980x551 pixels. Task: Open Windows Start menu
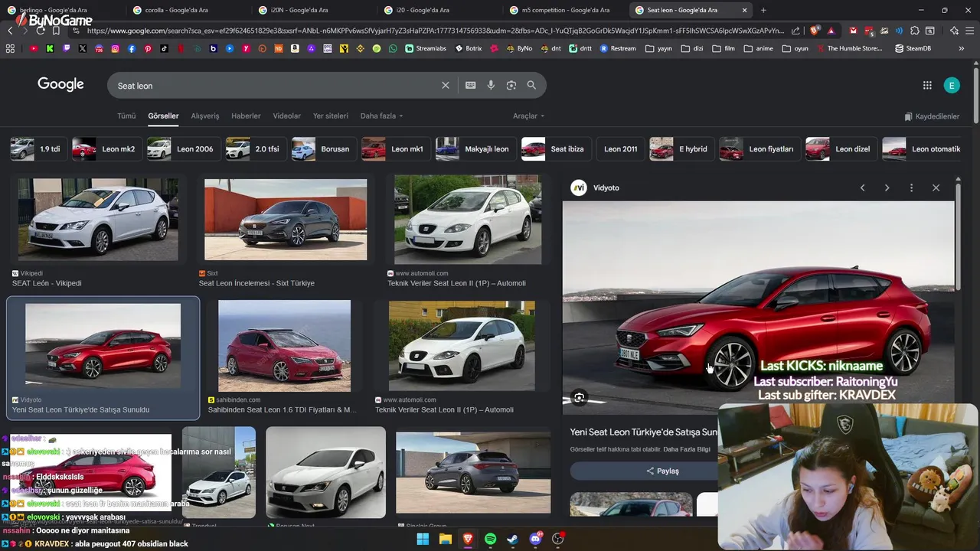click(423, 539)
